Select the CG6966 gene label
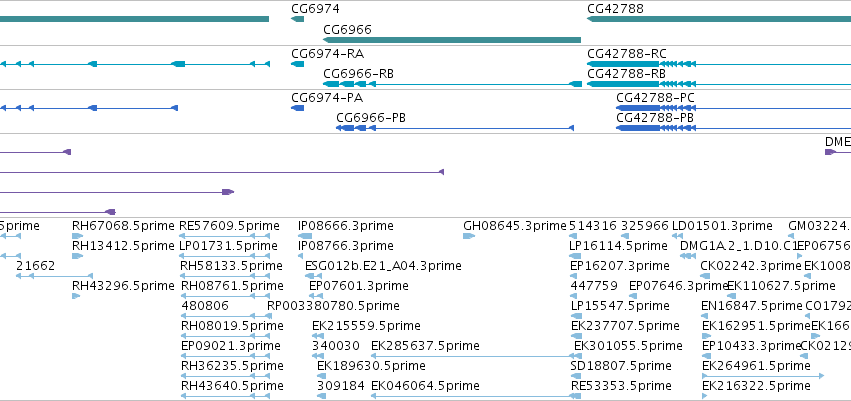This screenshot has width=851, height=401. point(347,29)
